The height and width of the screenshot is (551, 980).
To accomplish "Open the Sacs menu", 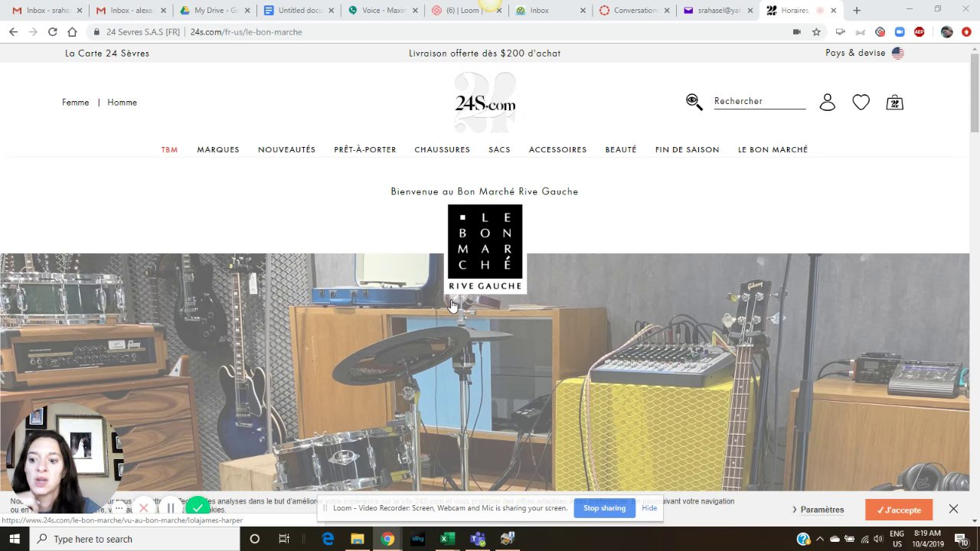I will click(499, 150).
